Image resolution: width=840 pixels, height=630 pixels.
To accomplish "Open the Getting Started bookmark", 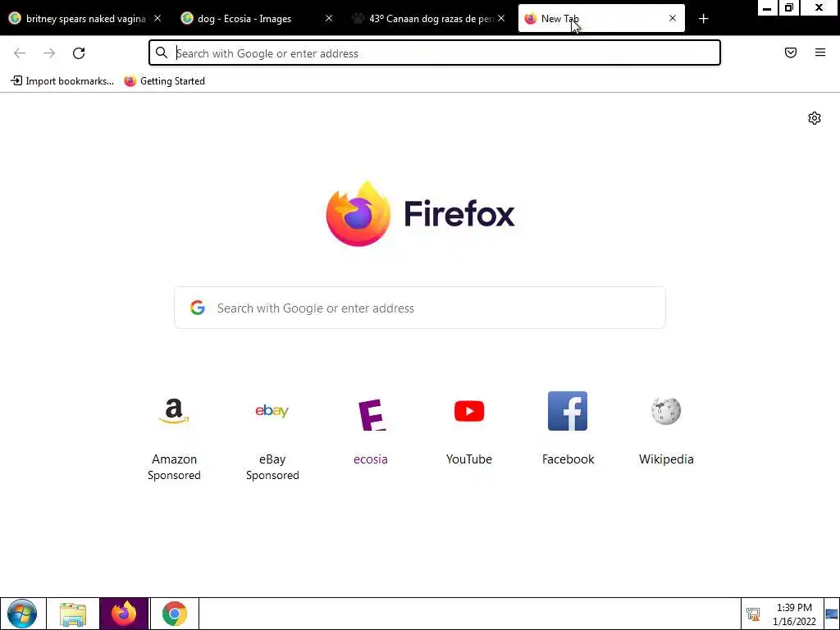I will coord(164,81).
